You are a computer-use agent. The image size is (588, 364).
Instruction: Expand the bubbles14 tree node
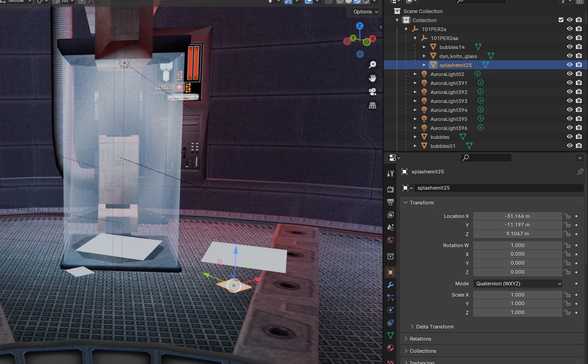coord(424,47)
